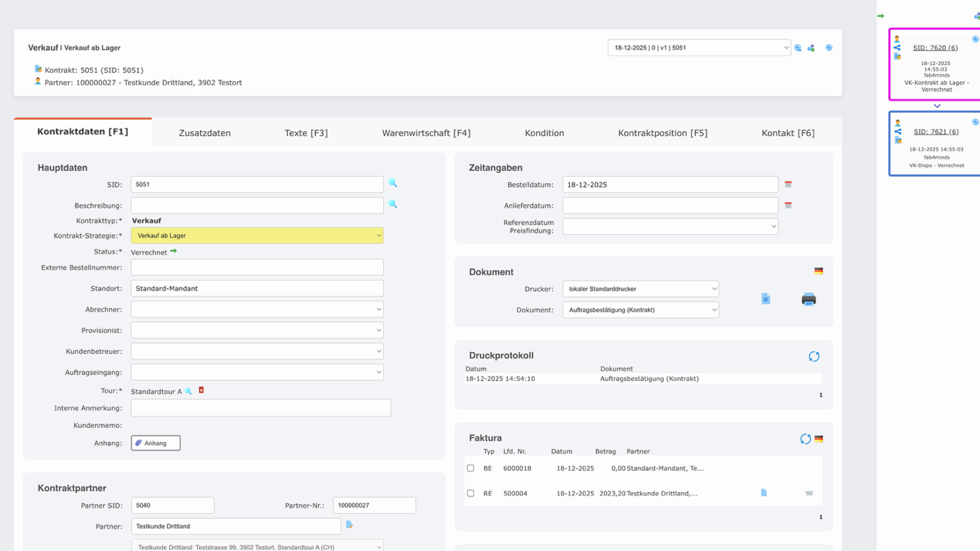
Task: Check the RE 500004 invoice row checkbox
Action: click(470, 493)
